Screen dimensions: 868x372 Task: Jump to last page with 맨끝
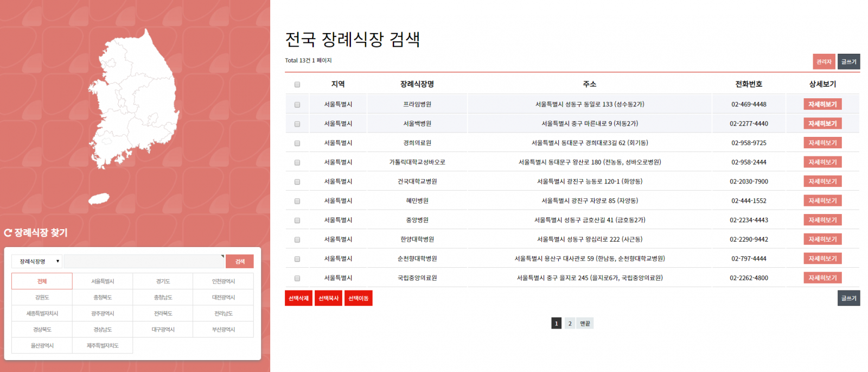coord(585,324)
